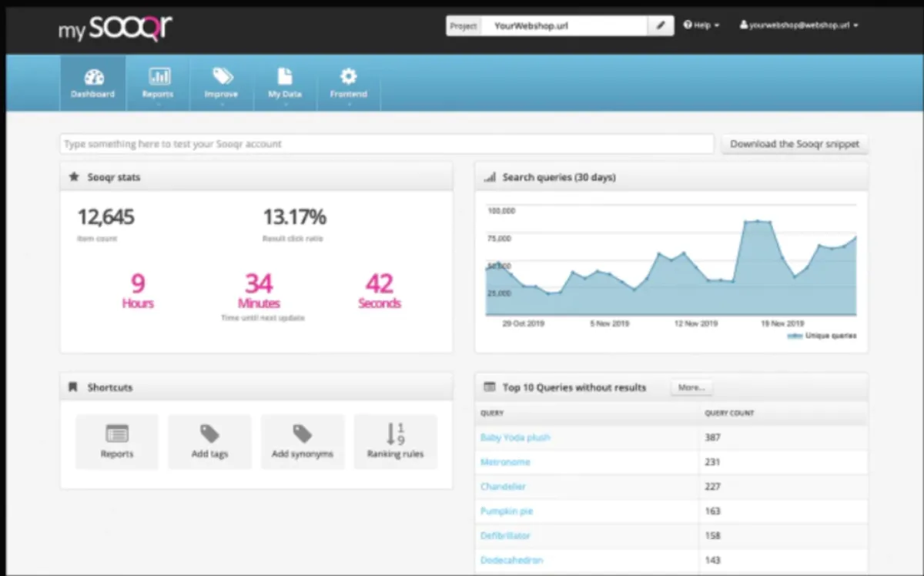
Task: Click the mySooqr logo
Action: (x=115, y=28)
